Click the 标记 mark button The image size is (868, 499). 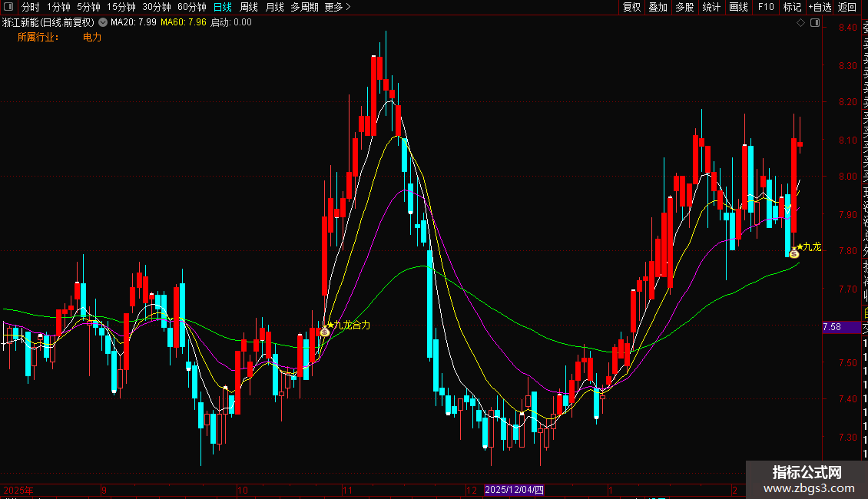[x=792, y=7]
